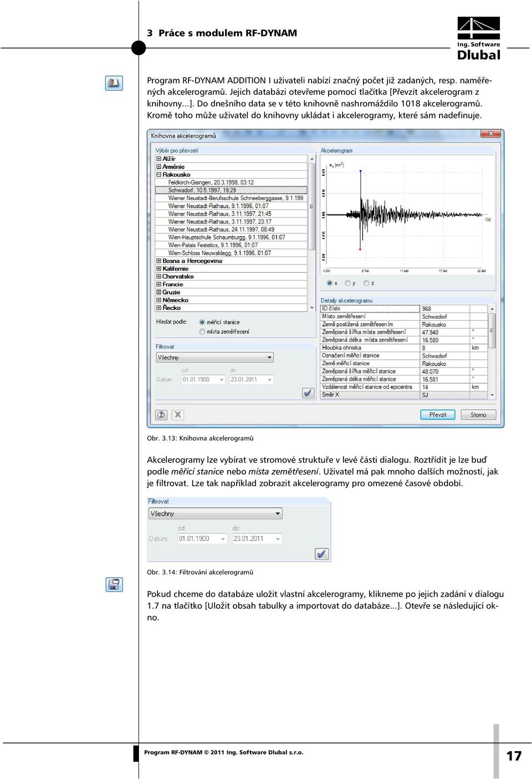Click the Storno button
The height and width of the screenshot is (780, 532).
pos(478,415)
